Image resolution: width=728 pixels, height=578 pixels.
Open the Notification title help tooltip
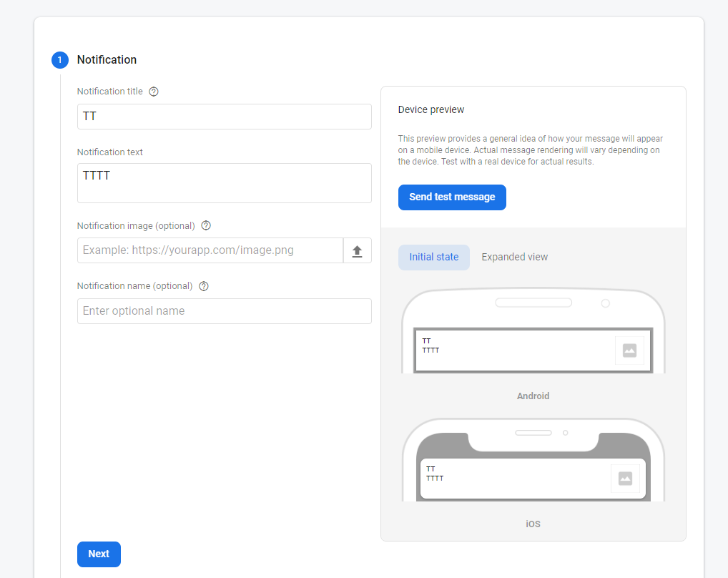[x=154, y=92]
